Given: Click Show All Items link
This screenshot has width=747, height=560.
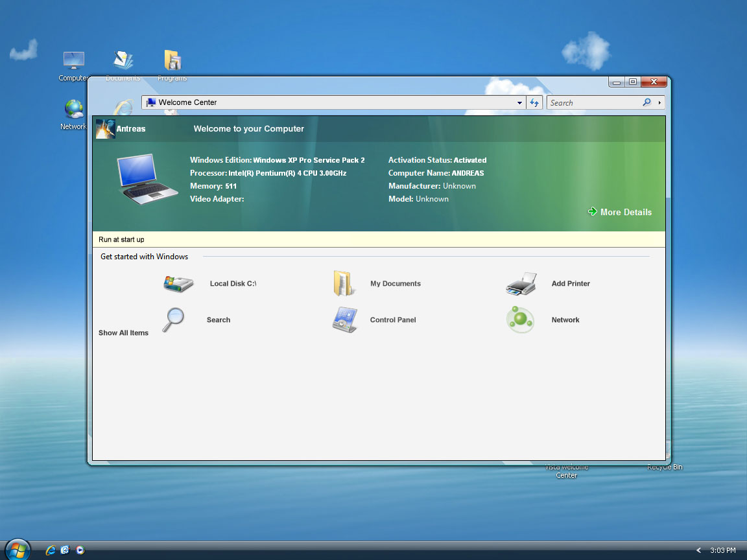Looking at the screenshot, I should pyautogui.click(x=123, y=333).
